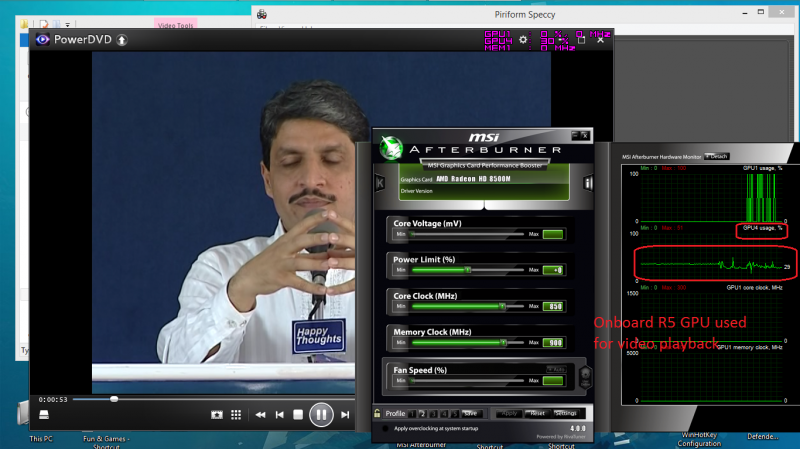Click the Power Limit value field
The width and height of the screenshot is (800, 449).
point(553,270)
